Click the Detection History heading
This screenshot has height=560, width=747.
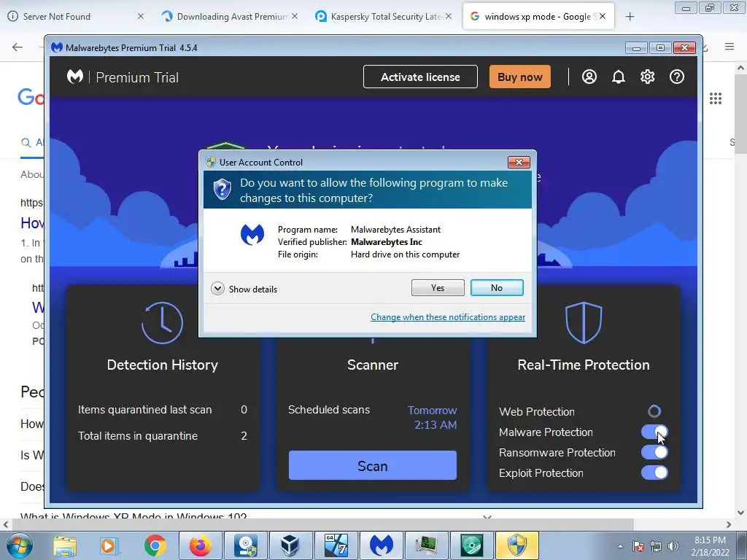pyautogui.click(x=163, y=365)
